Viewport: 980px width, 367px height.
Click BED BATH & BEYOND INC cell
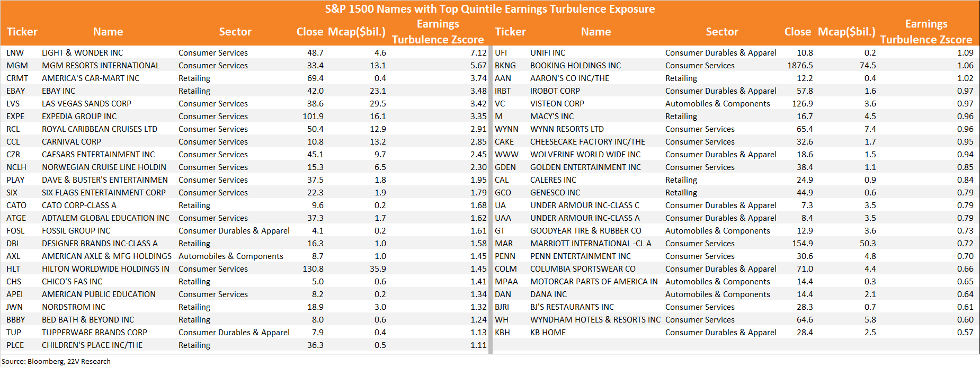[88, 320]
